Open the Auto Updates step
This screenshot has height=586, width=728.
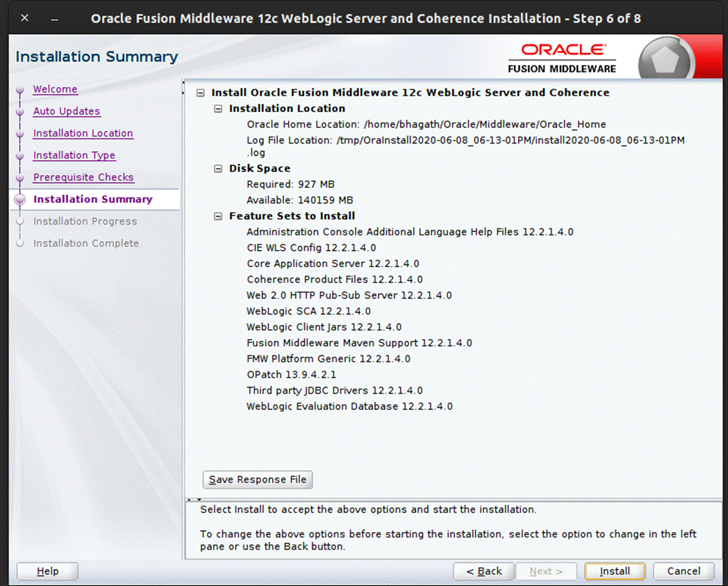pyautogui.click(x=67, y=111)
